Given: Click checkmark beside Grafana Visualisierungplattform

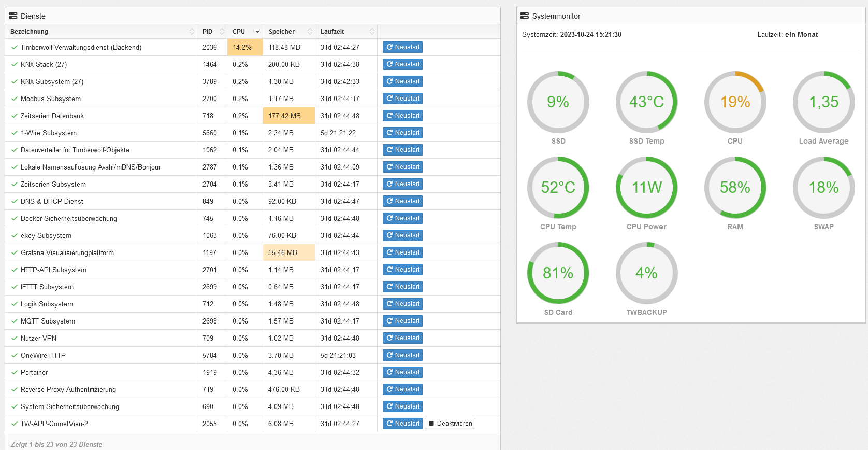Looking at the screenshot, I should (x=15, y=252).
